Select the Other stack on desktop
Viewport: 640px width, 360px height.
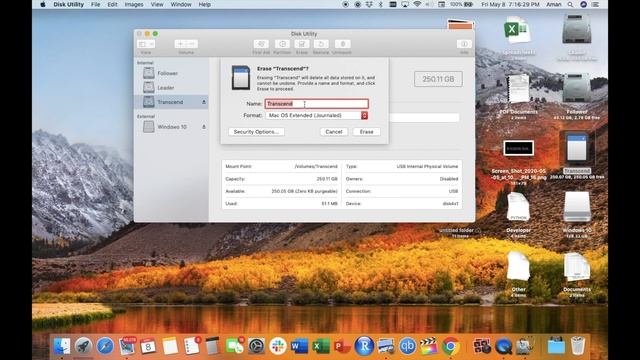(x=518, y=267)
